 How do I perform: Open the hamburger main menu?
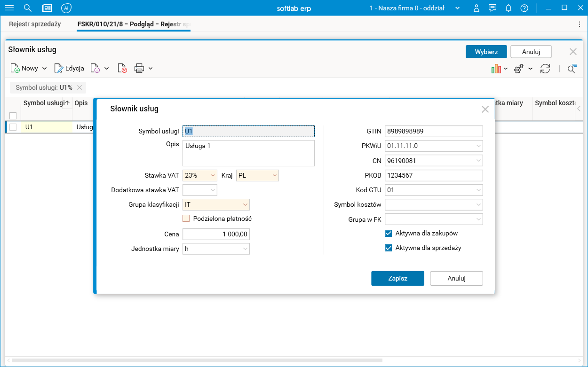click(9, 8)
